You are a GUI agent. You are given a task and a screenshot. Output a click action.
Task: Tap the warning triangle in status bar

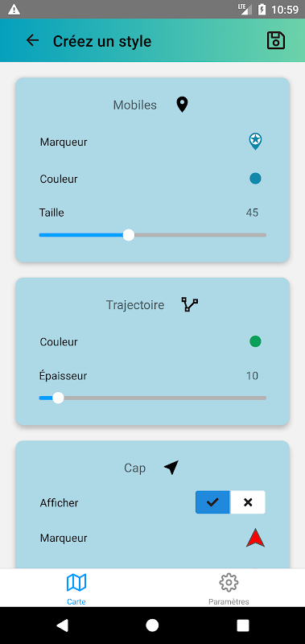14,10
